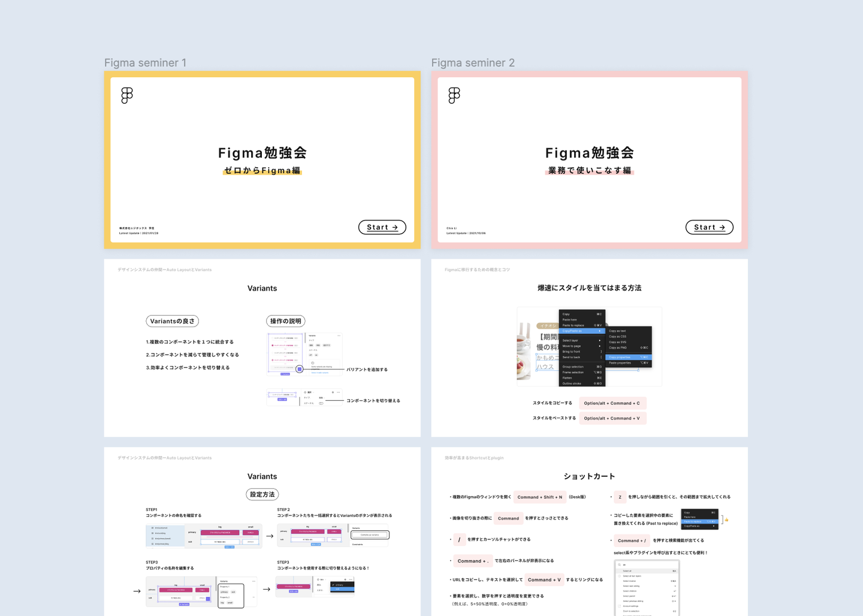This screenshot has height=616, width=863.
Task: Click the Command + Shift + N shortcut chip
Action: pos(540,497)
